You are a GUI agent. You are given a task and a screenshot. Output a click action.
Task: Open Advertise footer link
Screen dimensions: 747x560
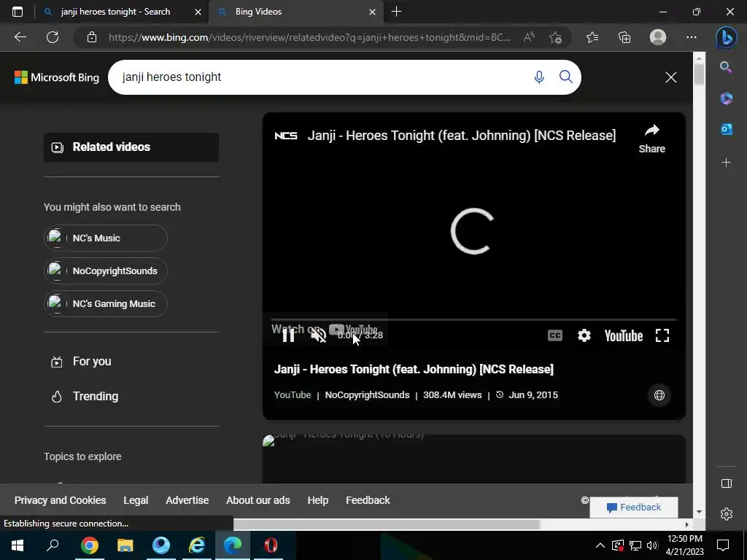(x=187, y=500)
